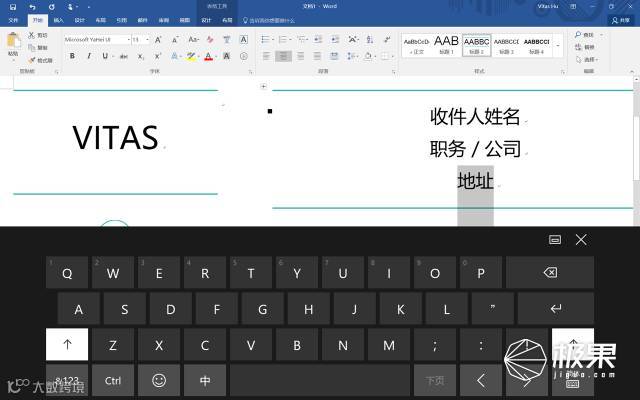Image resolution: width=640 pixels, height=400 pixels.
Task: Open Replace in the editing group
Action: coord(584,47)
